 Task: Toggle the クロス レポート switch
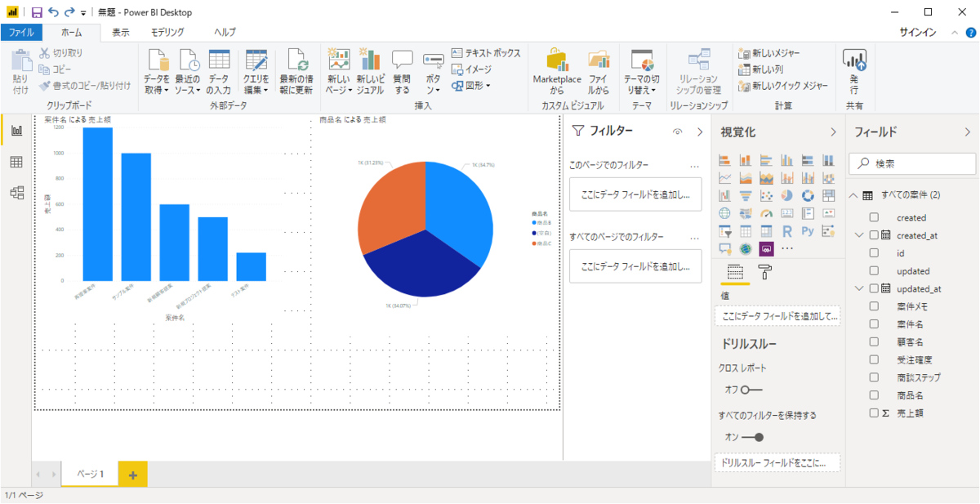[x=751, y=390]
